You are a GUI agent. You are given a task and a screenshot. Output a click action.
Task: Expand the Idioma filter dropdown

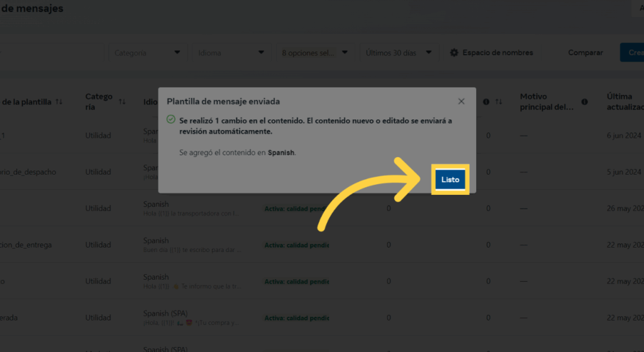pyautogui.click(x=230, y=53)
